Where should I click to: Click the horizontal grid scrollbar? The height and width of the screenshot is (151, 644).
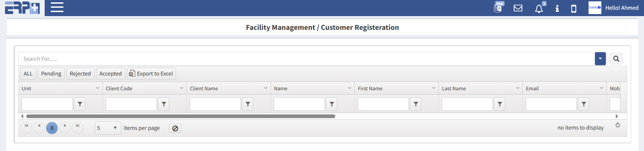[181, 116]
